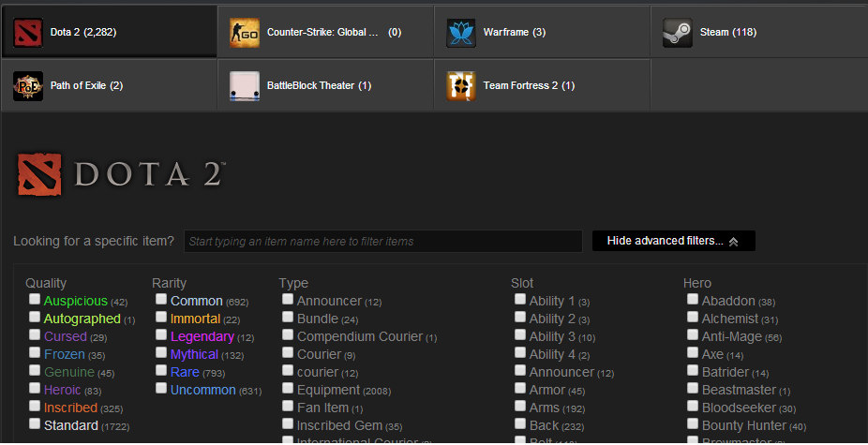The image size is (868, 445).
Task: Check the Bundle type filter
Action: [288, 318]
